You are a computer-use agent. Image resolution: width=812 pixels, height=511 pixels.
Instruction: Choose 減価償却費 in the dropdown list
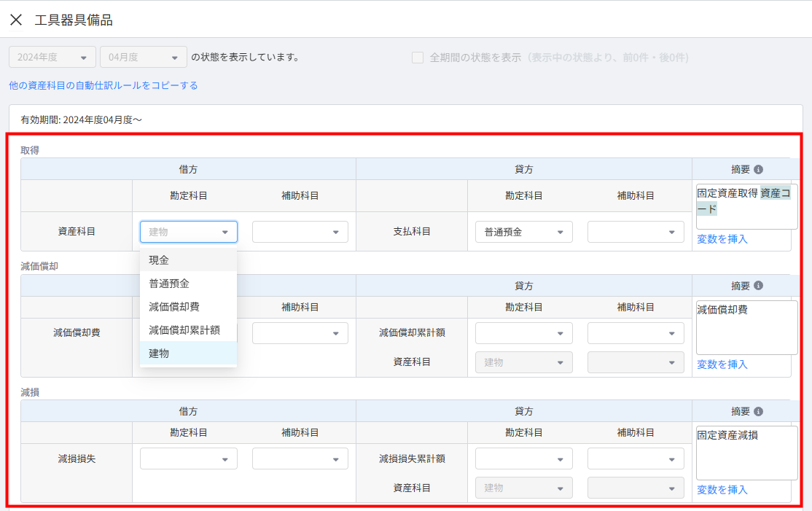[188, 306]
